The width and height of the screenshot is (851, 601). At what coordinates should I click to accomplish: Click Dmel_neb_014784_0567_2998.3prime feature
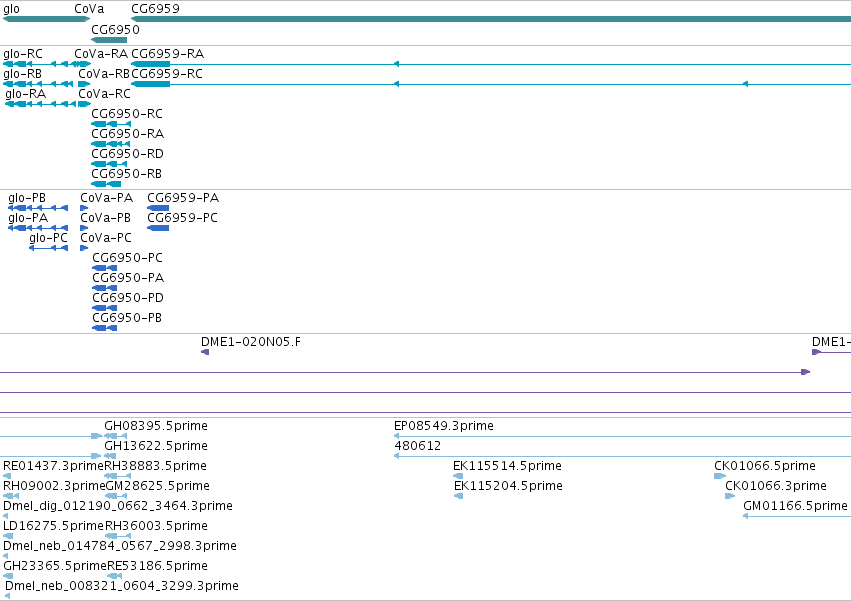coord(5,556)
